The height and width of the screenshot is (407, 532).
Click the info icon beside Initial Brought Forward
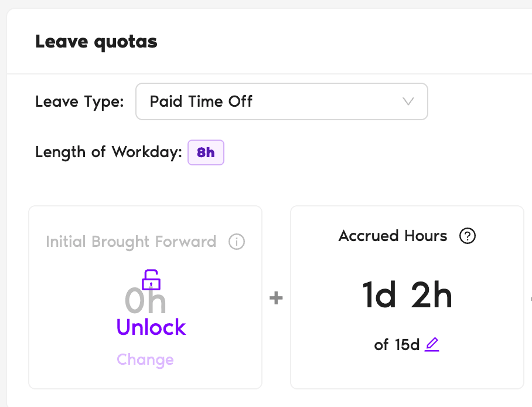[237, 242]
